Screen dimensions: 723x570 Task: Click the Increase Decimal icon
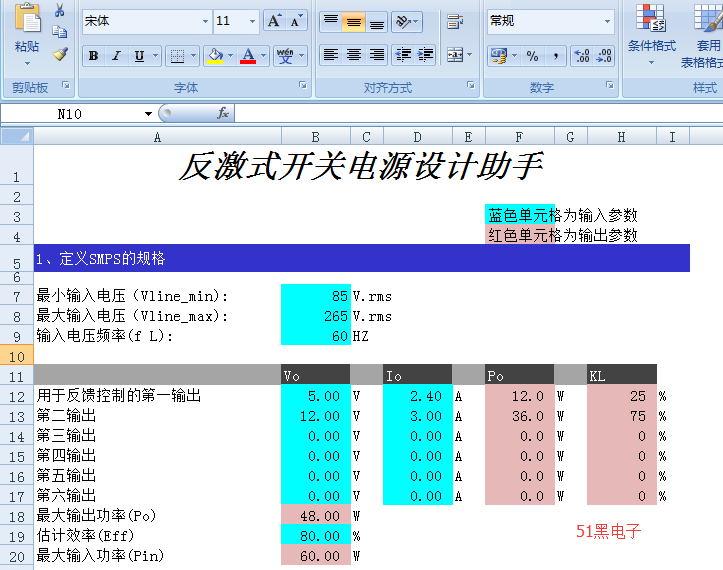click(x=582, y=56)
